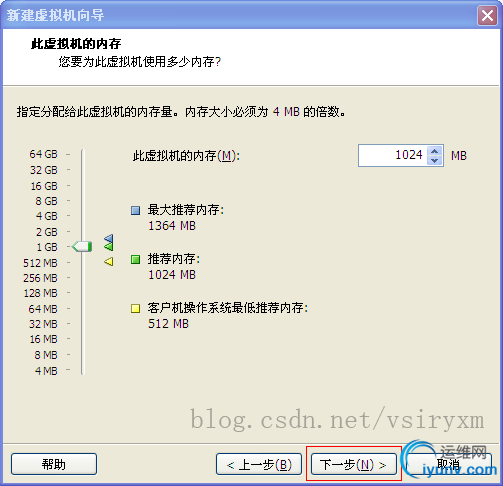The width and height of the screenshot is (503, 486).
Task: Click the blue legend square for 最大推荐内存
Action: (x=135, y=211)
